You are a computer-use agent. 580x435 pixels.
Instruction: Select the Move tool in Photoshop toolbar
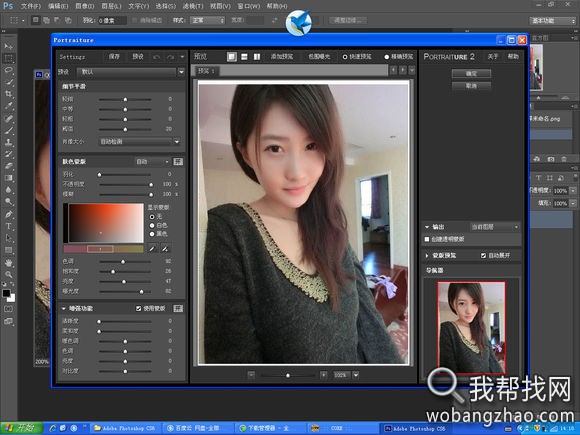[x=9, y=46]
